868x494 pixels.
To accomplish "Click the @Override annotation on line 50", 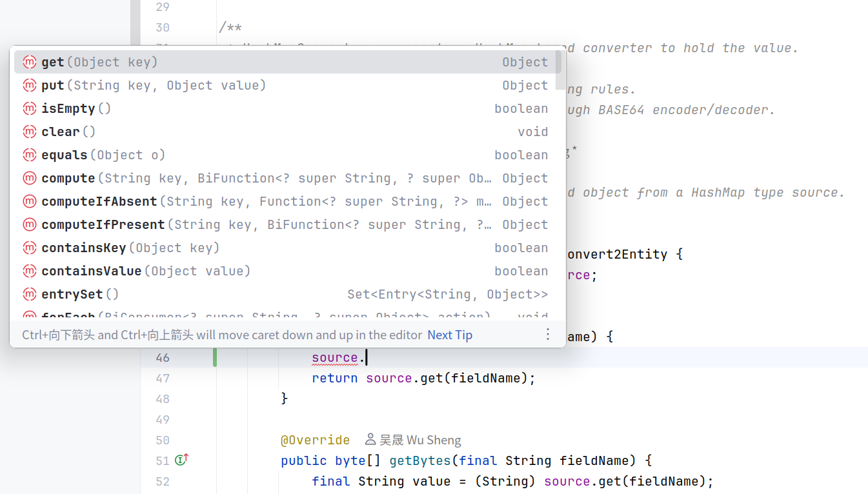I will [x=315, y=440].
